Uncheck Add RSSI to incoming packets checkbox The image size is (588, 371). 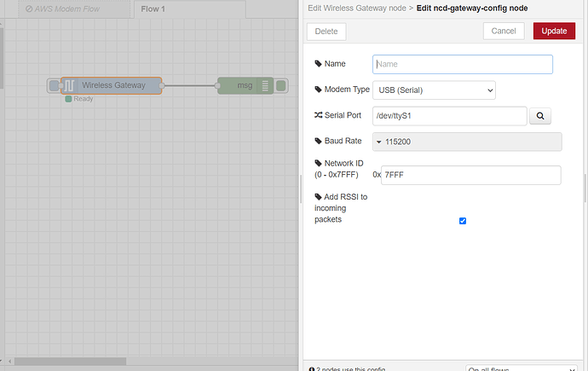(463, 221)
